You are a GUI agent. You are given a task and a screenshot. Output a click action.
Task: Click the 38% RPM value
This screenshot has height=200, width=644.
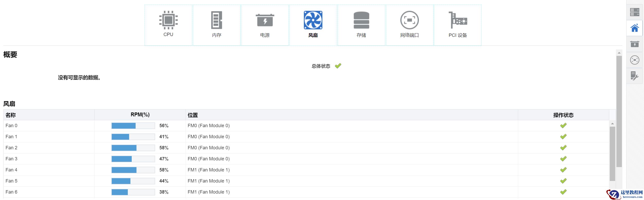click(x=164, y=192)
